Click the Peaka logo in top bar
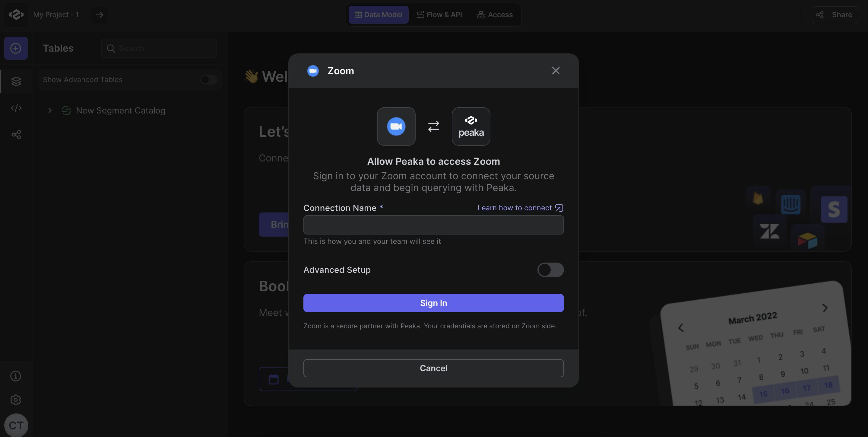Image resolution: width=868 pixels, height=437 pixels. [16, 14]
